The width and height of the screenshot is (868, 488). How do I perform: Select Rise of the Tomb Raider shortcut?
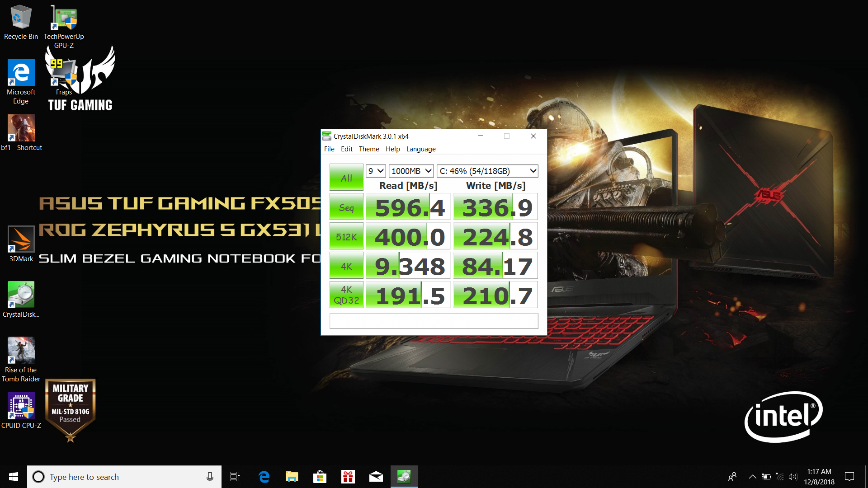[21, 360]
